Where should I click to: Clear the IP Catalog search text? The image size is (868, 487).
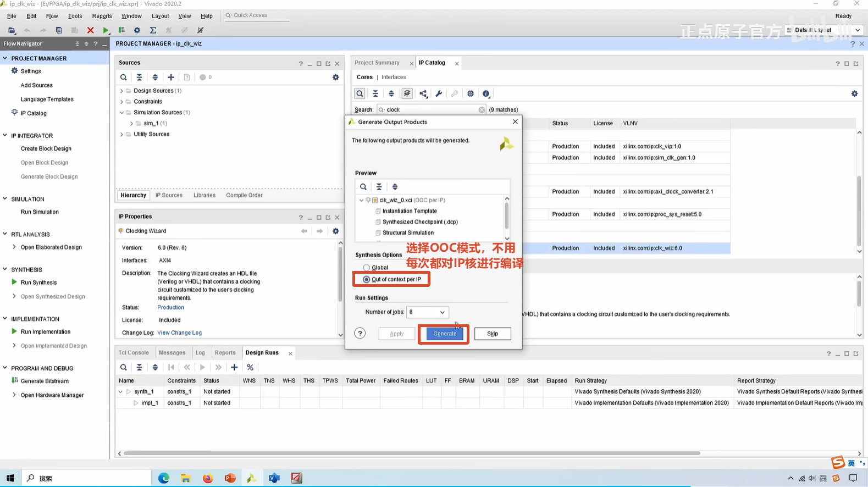tap(482, 110)
